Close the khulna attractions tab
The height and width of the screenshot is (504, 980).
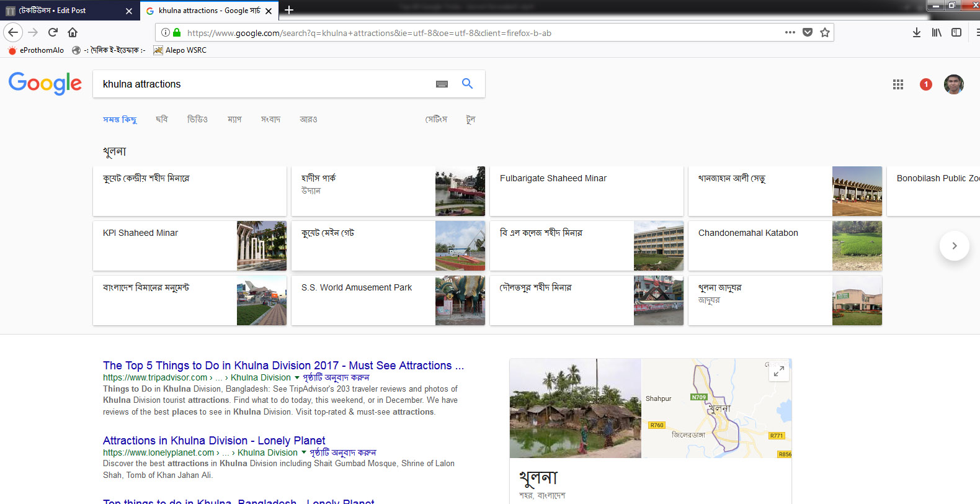(x=269, y=11)
